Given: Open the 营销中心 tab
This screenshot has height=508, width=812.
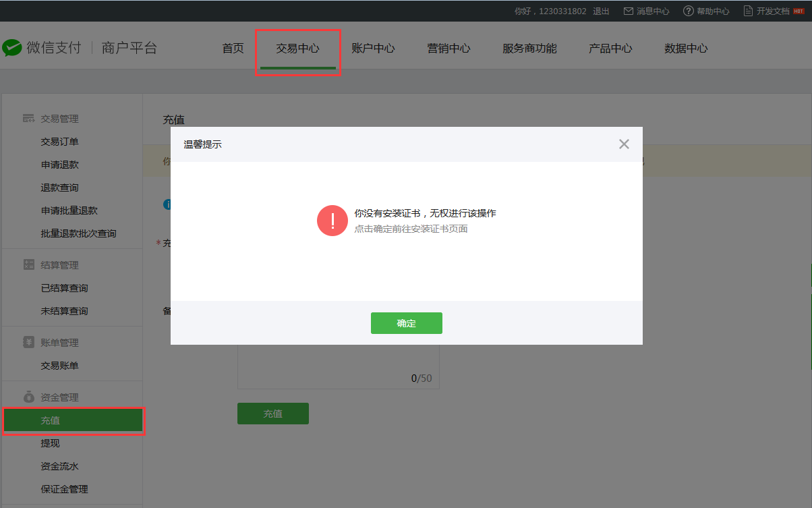Looking at the screenshot, I should click(448, 49).
